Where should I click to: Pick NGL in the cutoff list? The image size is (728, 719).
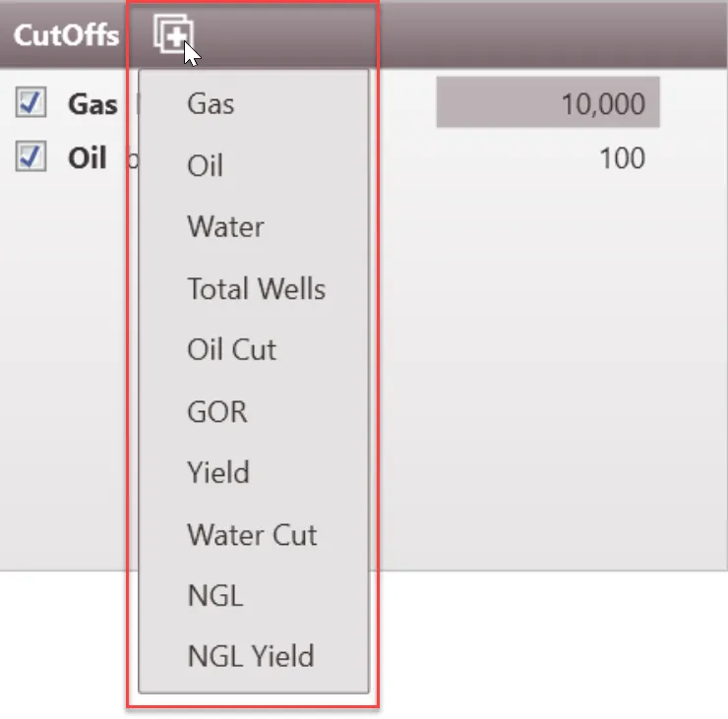coord(214,596)
